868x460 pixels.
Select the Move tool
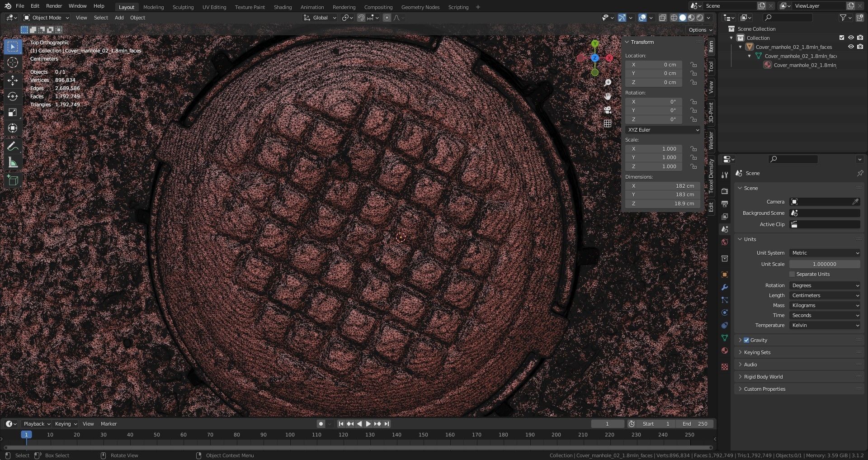point(13,81)
